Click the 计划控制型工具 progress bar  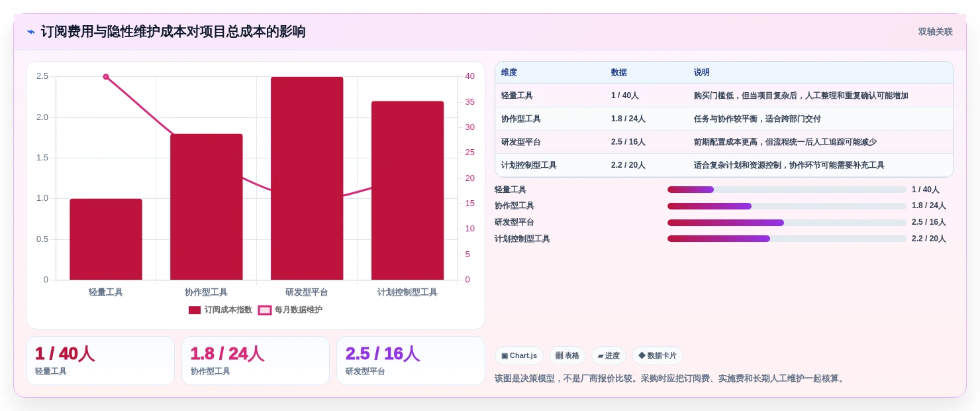pyautogui.click(x=787, y=239)
